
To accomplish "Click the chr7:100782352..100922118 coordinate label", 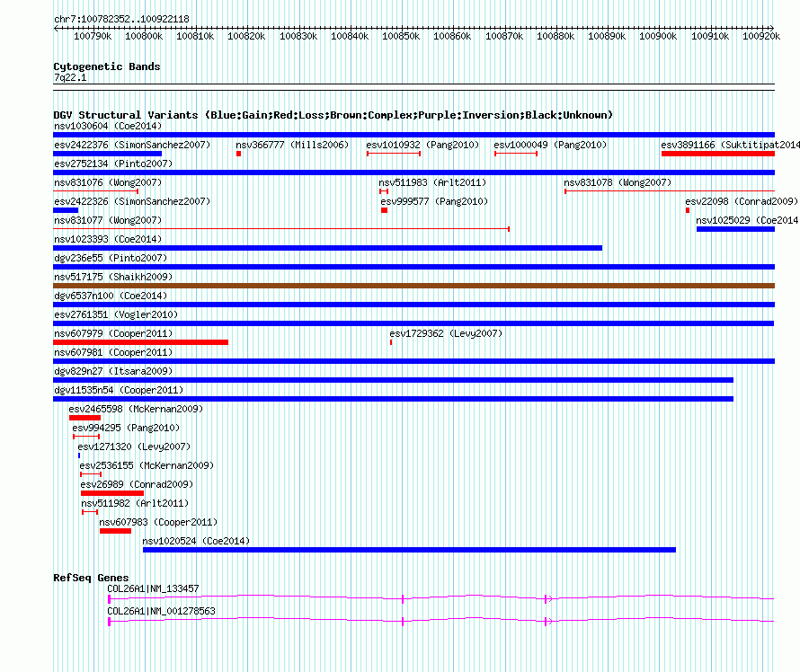I will pos(121,19).
